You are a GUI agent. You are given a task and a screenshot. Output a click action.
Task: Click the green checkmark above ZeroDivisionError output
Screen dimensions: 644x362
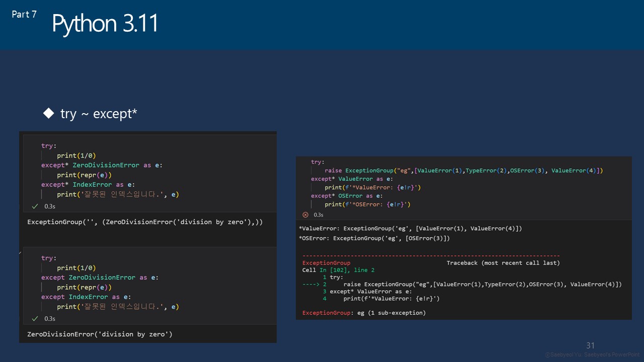pos(35,318)
